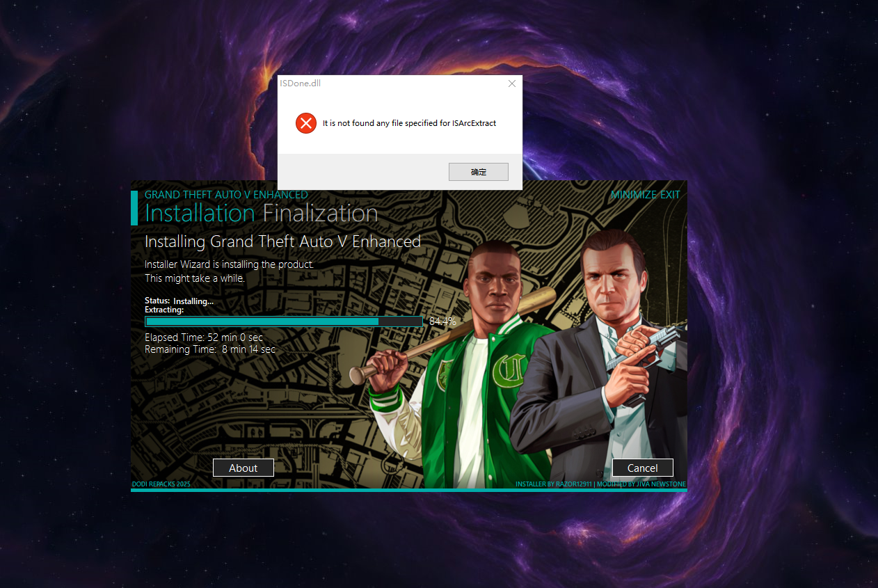Click the 确定 button in the error dialog
The height and width of the screenshot is (588, 878).
(x=478, y=172)
